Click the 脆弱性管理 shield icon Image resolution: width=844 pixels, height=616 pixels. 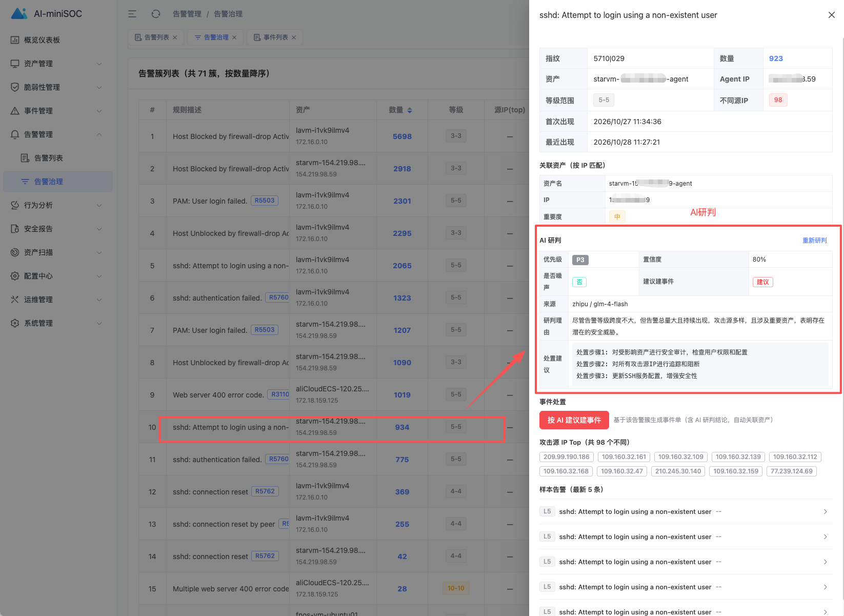click(15, 87)
